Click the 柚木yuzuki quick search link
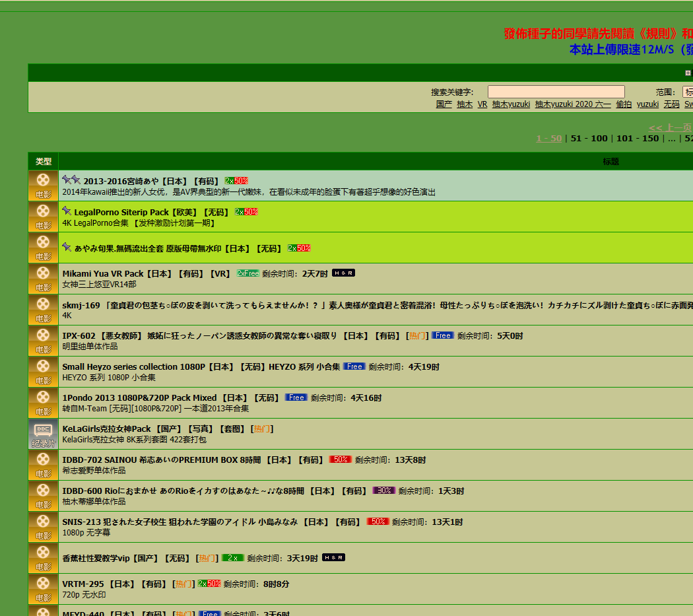Screen dimensions: 693x616 pyautogui.click(x=511, y=104)
